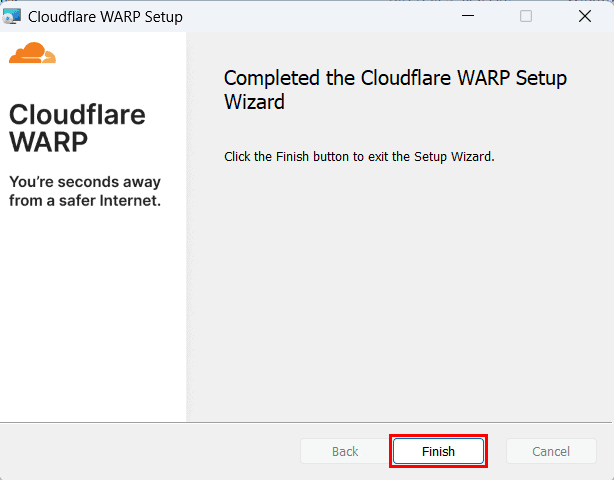Click the bold 'WARP' word in left banner

(49, 142)
